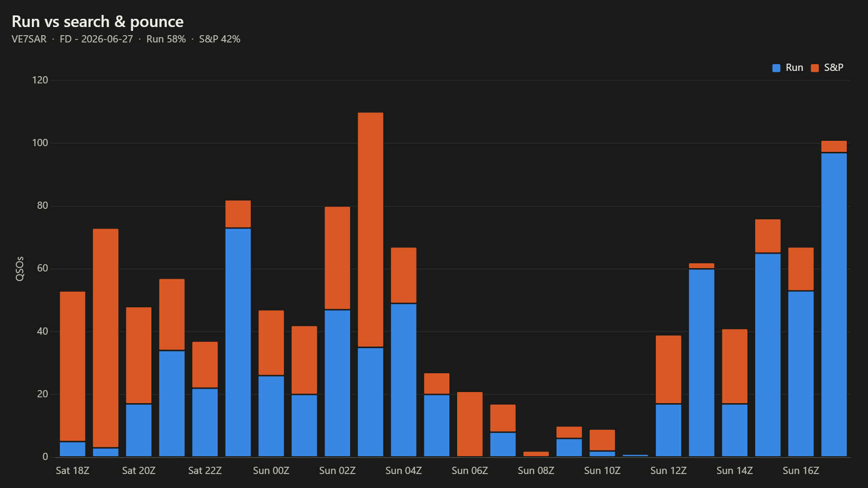
Task: Click the Sun 06Z axis label
Action: click(470, 471)
